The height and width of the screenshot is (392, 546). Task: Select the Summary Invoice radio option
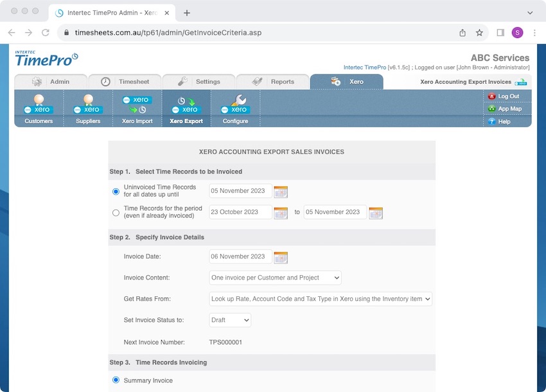[x=116, y=380]
